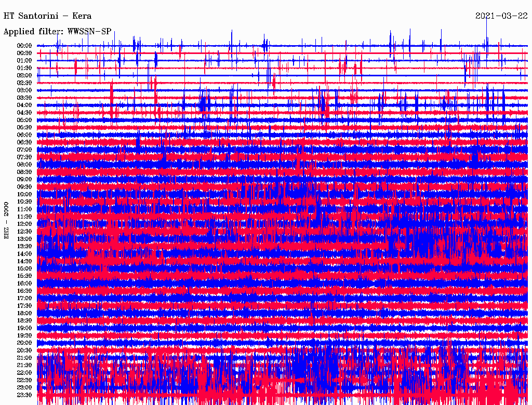Select the 05:30 time row label
The image size is (532, 405).
tap(24, 128)
